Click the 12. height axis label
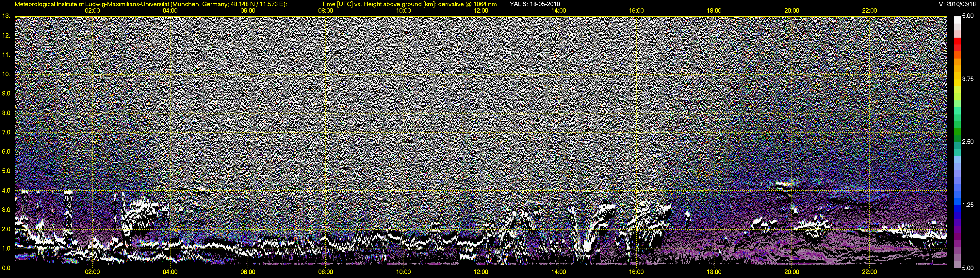Screen dimensions: 980x278 [6, 35]
